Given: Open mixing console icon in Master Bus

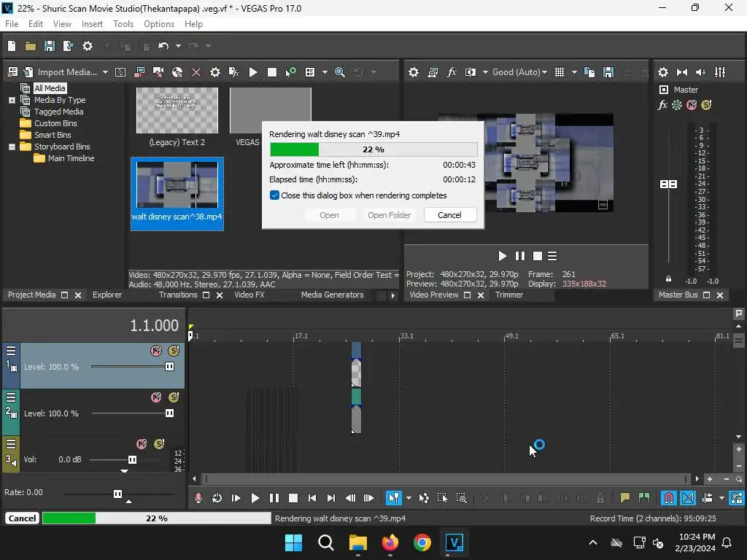Looking at the screenshot, I should [x=720, y=72].
